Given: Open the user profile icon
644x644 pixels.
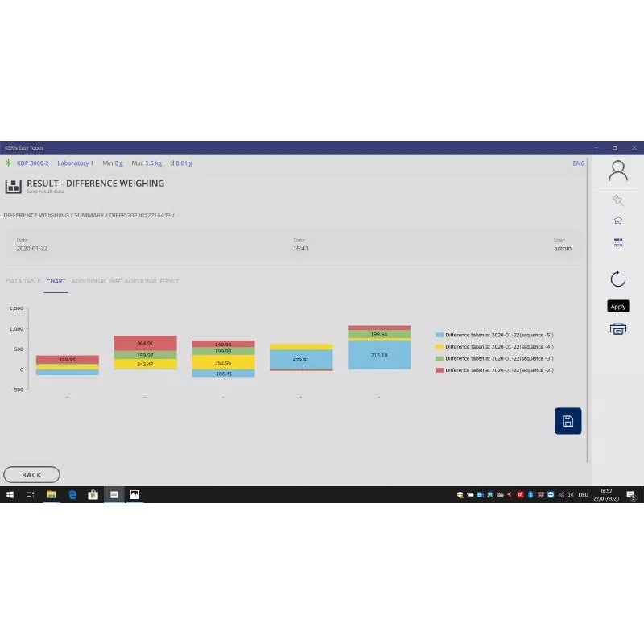Looking at the screenshot, I should click(x=617, y=171).
